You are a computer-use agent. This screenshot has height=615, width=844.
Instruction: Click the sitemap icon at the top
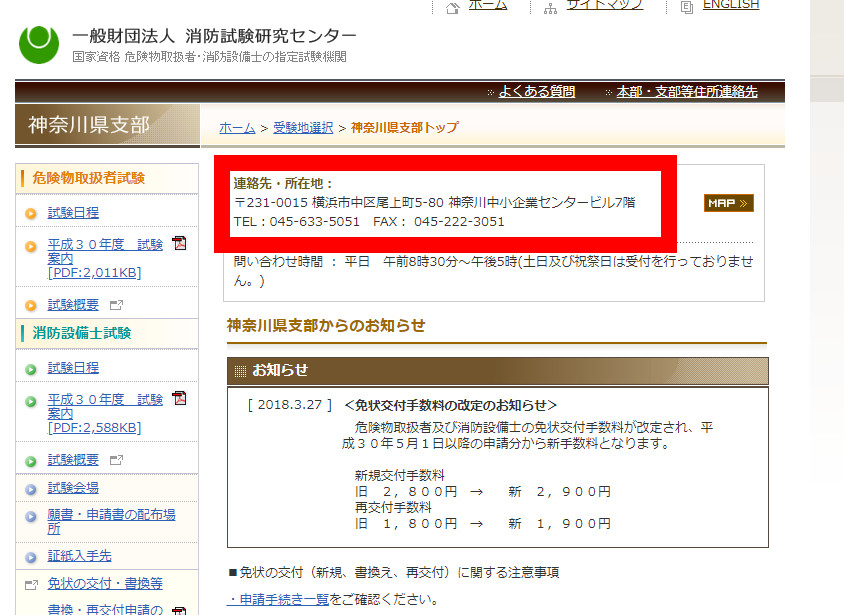(x=550, y=7)
